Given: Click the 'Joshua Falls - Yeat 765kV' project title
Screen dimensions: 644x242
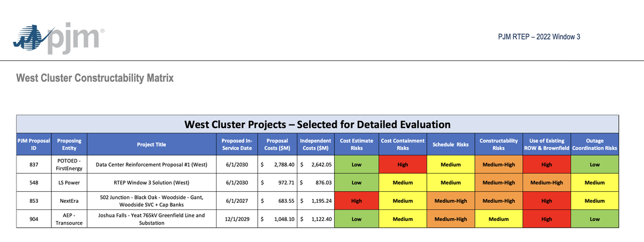Looking at the screenshot, I should point(152,219).
